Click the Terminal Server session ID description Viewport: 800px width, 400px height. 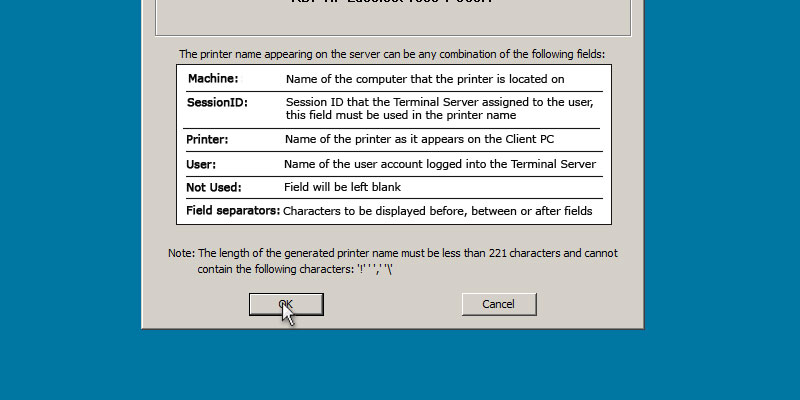coord(440,108)
